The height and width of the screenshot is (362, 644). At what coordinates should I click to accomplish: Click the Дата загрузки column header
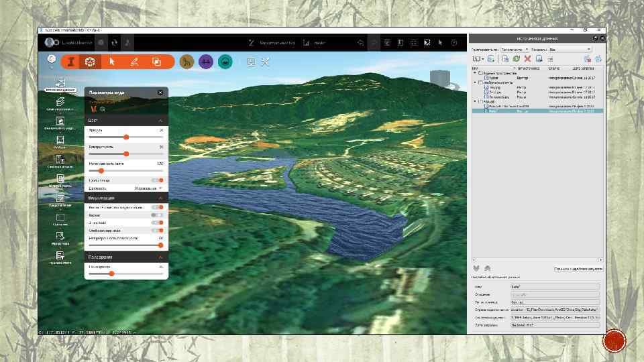point(583,68)
